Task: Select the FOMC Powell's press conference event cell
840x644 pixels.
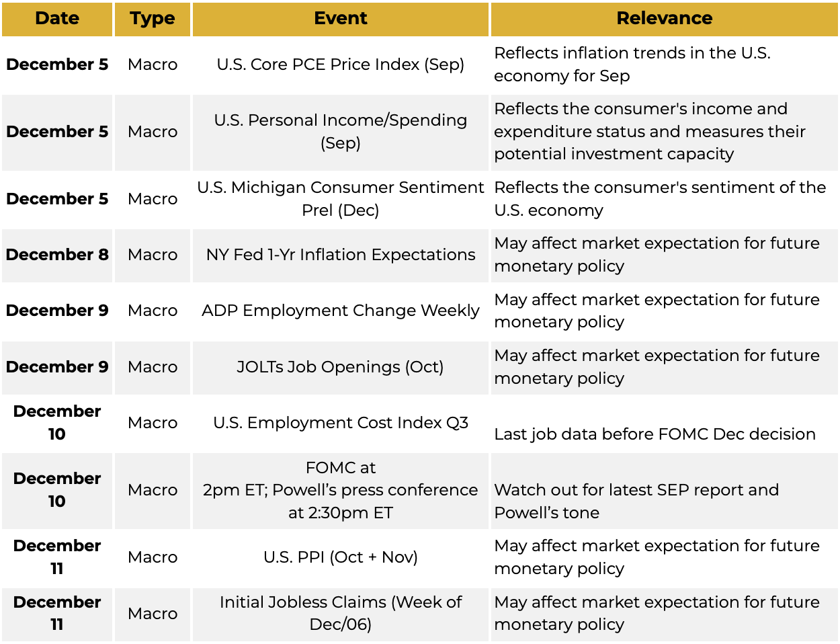Action: 340,490
